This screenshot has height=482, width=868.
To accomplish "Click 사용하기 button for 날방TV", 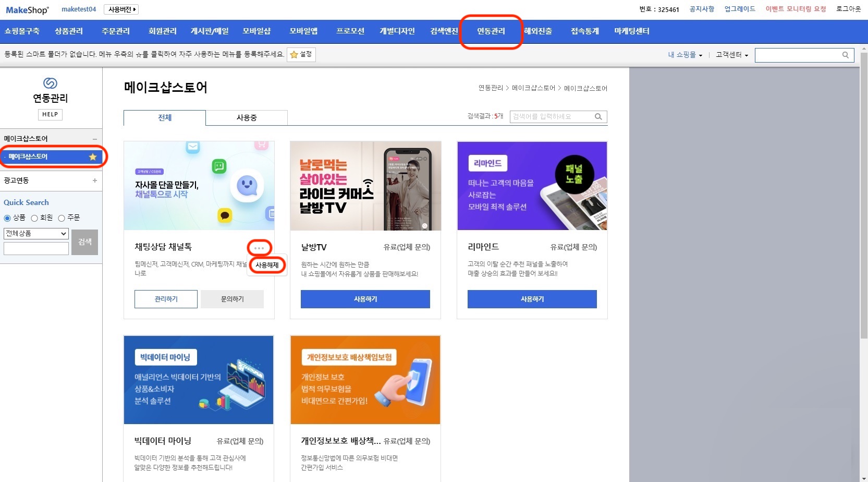I will 365,299.
